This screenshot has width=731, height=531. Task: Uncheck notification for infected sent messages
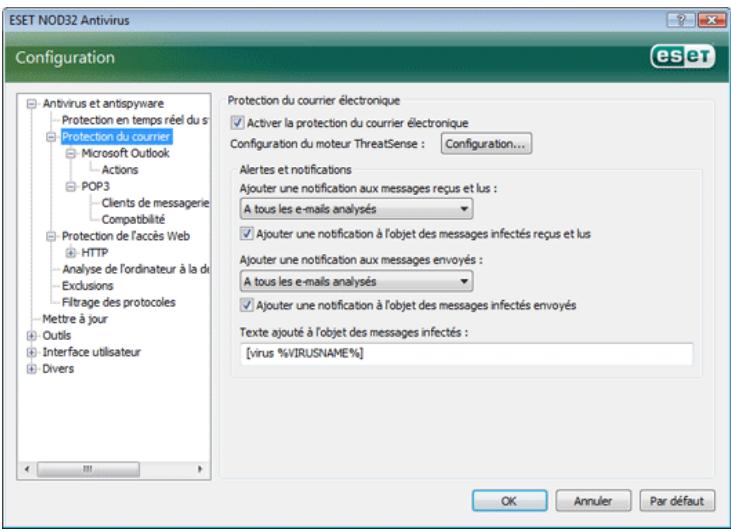[x=247, y=305]
